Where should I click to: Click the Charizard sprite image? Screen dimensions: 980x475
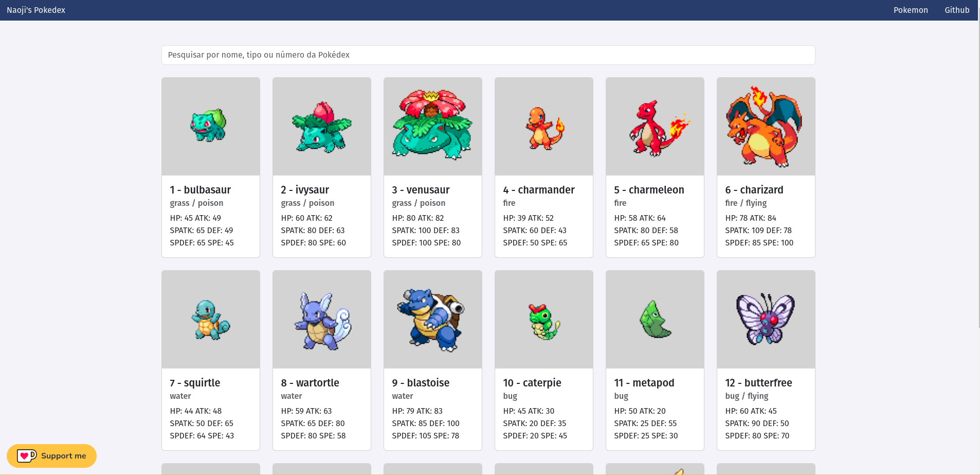764,127
